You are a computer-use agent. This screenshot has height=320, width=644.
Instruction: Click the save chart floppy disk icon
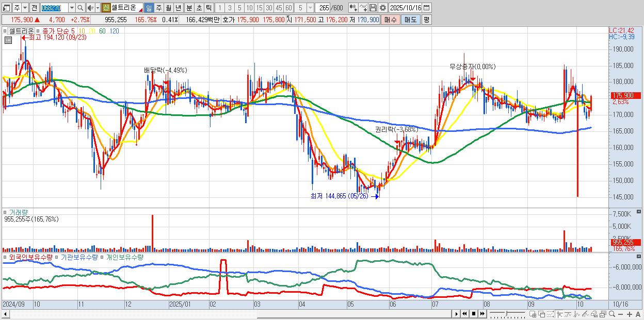click(373, 8)
